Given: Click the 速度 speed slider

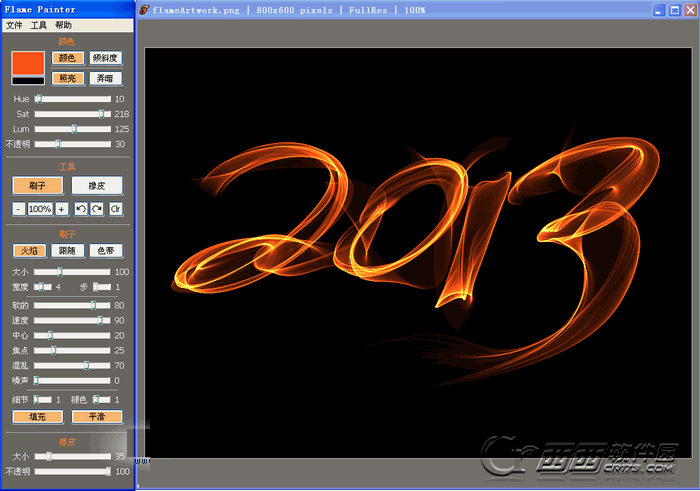Looking at the screenshot, I should tap(72, 320).
